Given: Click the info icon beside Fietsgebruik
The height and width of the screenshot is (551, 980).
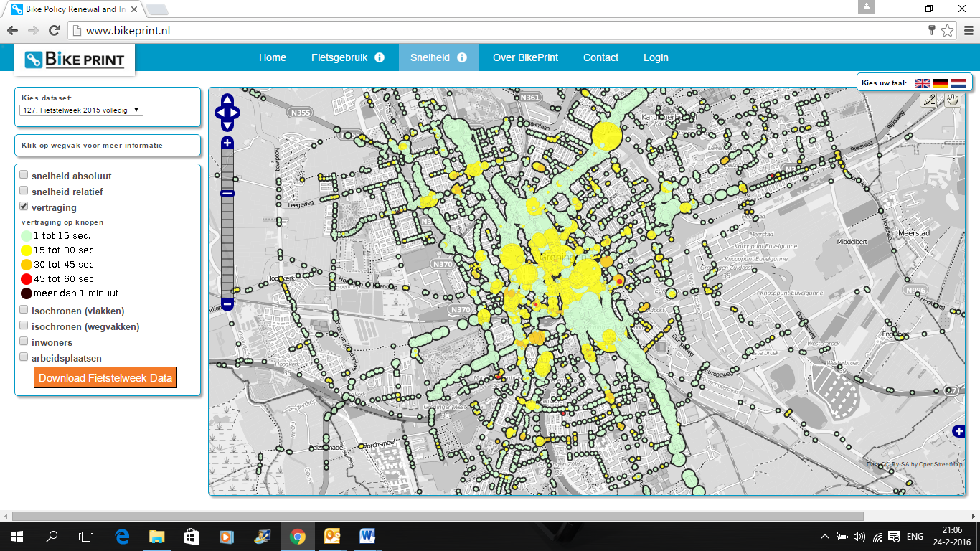Looking at the screenshot, I should point(380,57).
